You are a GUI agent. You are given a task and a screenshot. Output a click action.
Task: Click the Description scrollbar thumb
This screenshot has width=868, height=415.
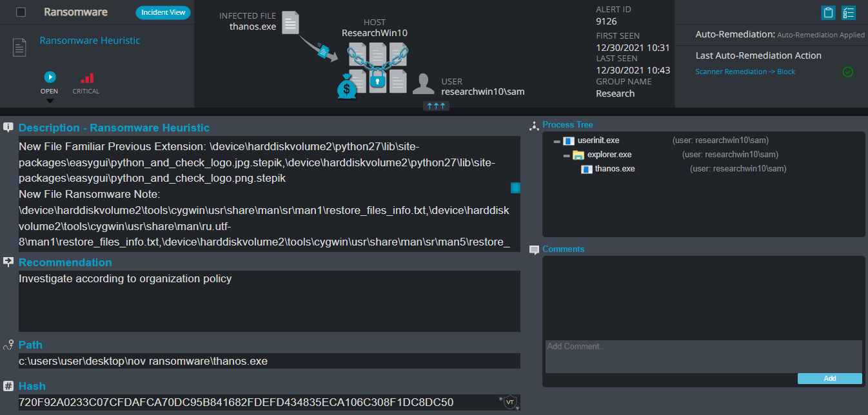tap(515, 188)
